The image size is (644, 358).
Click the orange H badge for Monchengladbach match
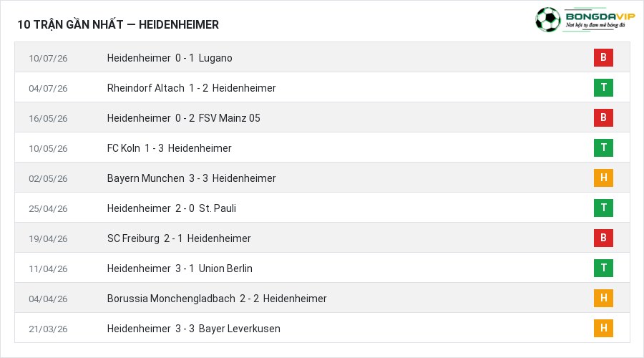click(x=603, y=298)
